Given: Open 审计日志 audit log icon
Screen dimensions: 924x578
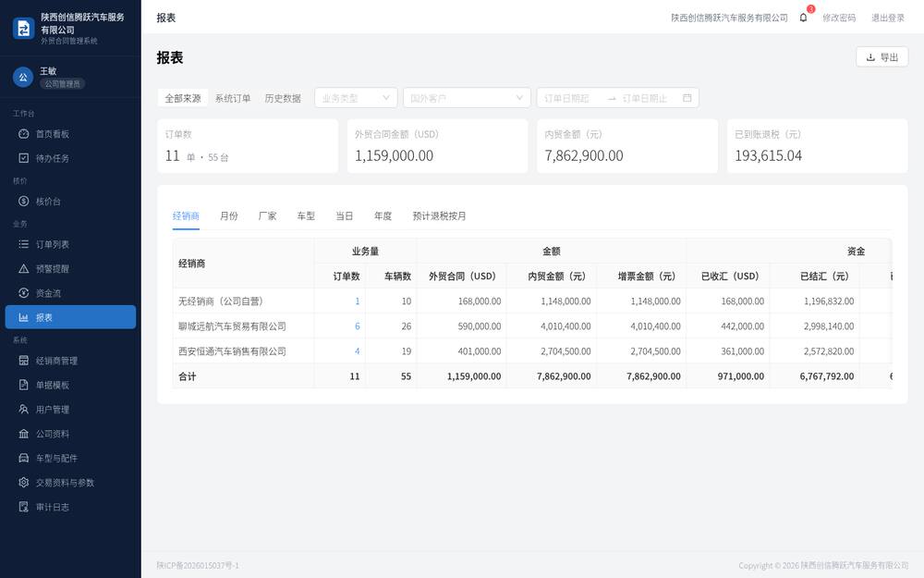Looking at the screenshot, I should tap(24, 507).
